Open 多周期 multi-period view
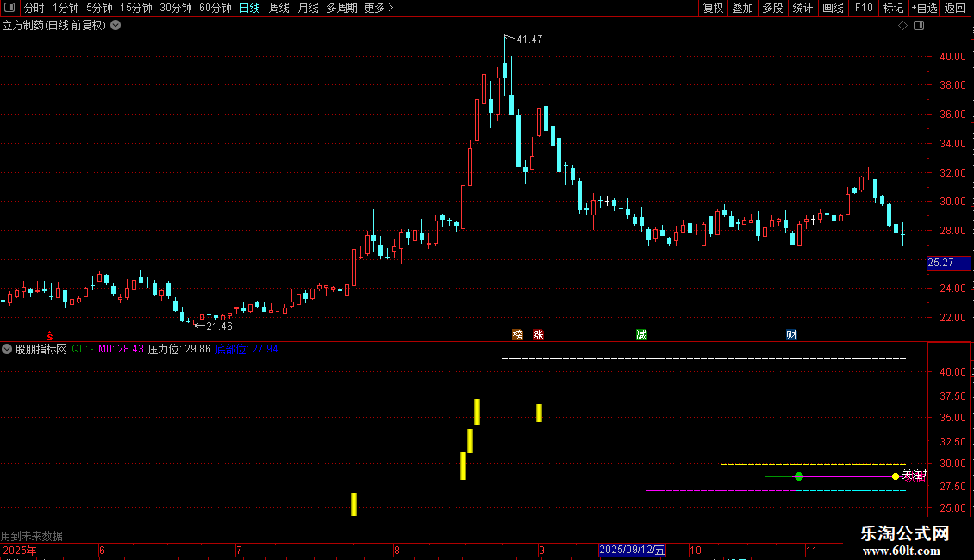 (x=341, y=8)
